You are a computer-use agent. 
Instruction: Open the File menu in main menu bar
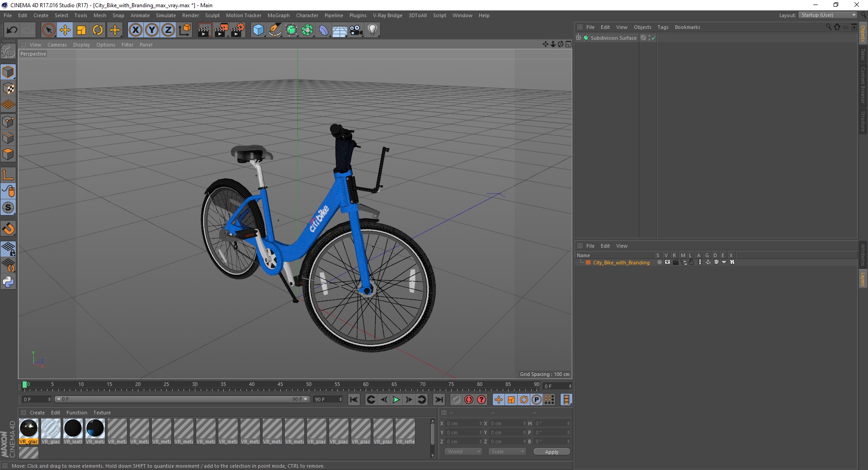pyautogui.click(x=8, y=15)
